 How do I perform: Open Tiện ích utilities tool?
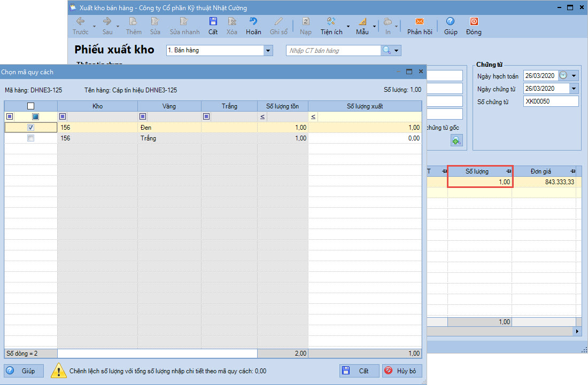[x=331, y=22]
